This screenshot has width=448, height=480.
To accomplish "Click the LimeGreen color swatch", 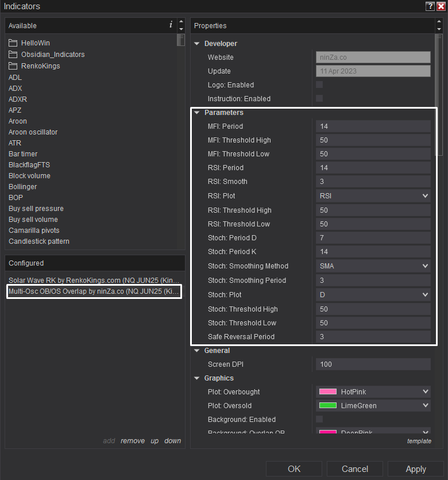I will (x=328, y=405).
